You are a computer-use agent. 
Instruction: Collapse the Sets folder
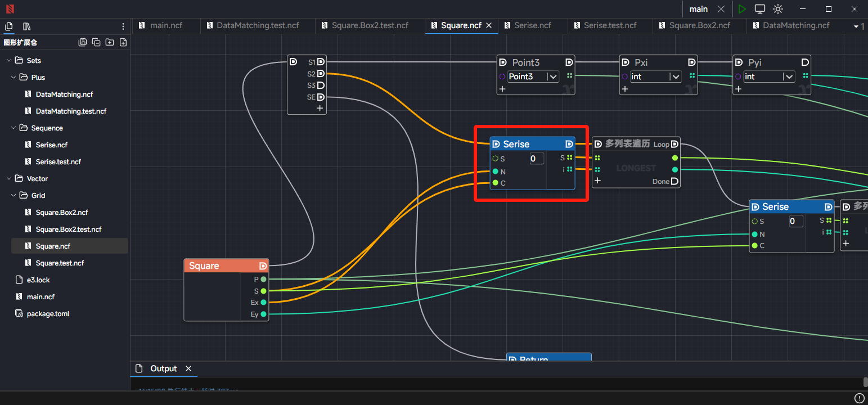[x=8, y=60]
